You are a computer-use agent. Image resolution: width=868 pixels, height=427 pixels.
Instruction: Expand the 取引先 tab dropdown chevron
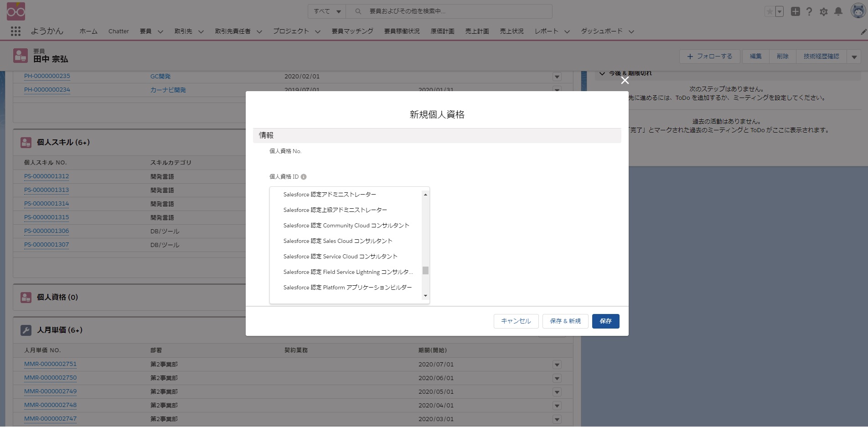(201, 31)
